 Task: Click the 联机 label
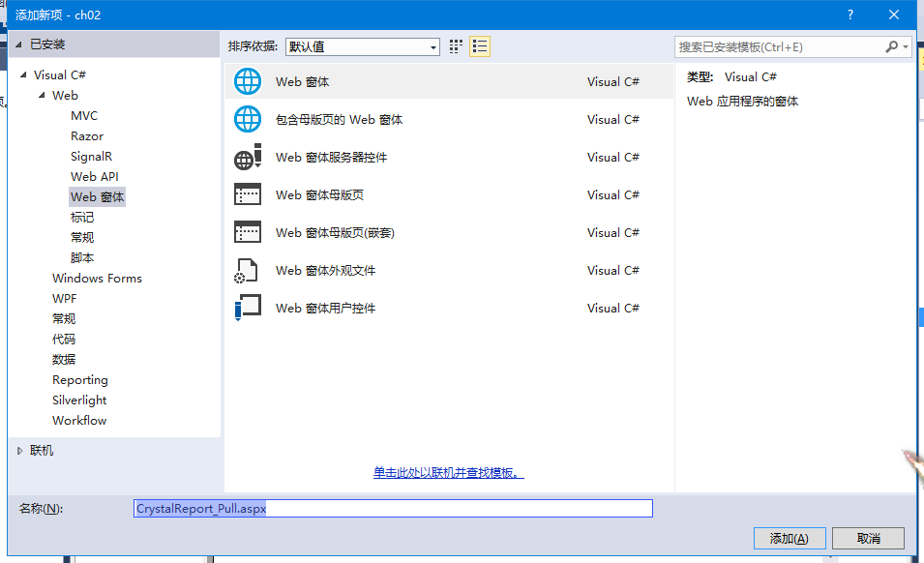42,451
